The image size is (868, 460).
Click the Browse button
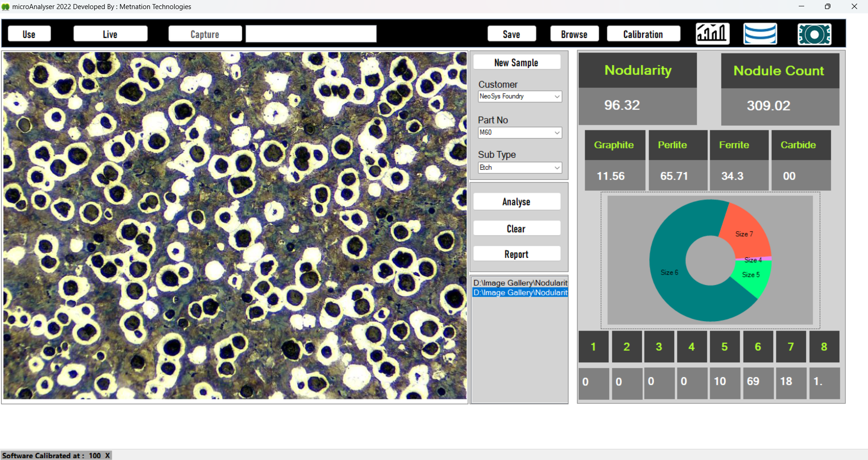pyautogui.click(x=574, y=34)
